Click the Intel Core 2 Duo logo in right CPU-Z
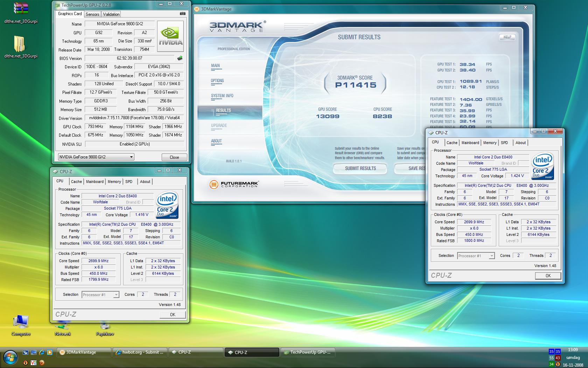 coord(542,166)
